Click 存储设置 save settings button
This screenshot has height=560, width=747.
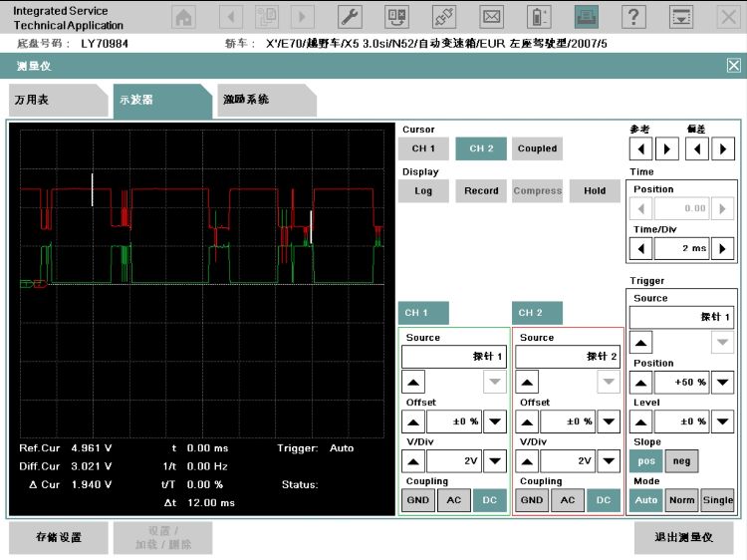tap(59, 538)
